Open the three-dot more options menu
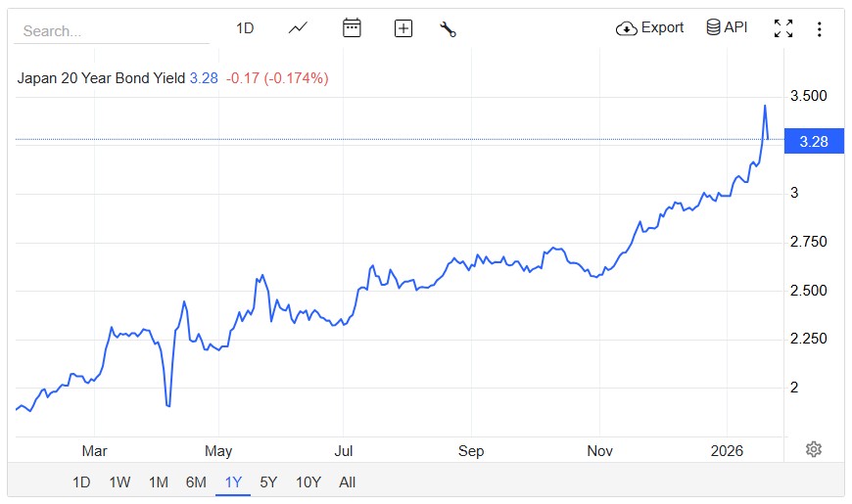The height and width of the screenshot is (504, 852). pos(820,29)
